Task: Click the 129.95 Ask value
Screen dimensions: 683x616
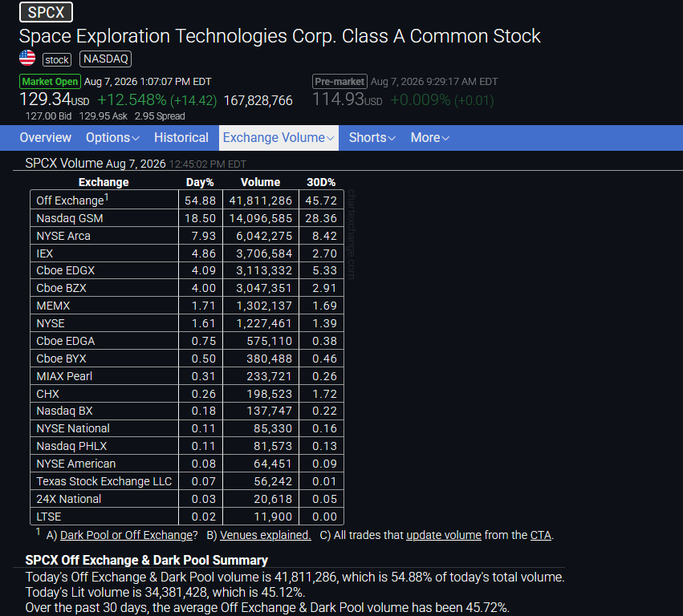Action: (104, 116)
